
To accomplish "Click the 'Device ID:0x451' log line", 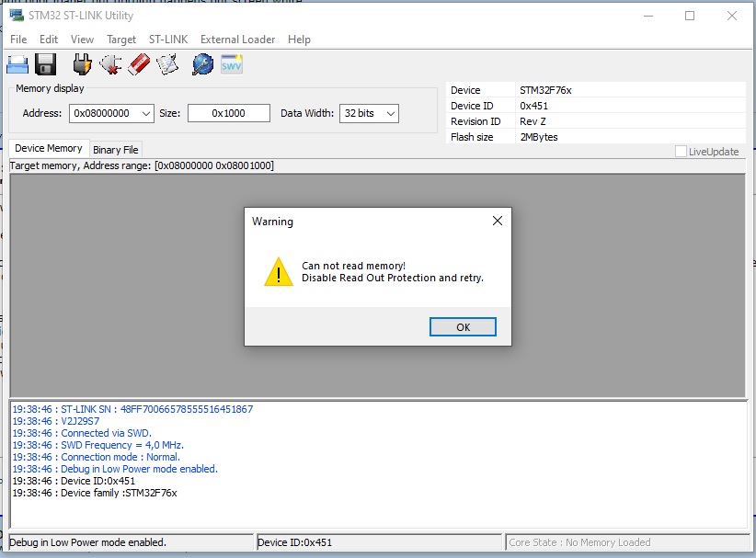I will tap(74, 481).
